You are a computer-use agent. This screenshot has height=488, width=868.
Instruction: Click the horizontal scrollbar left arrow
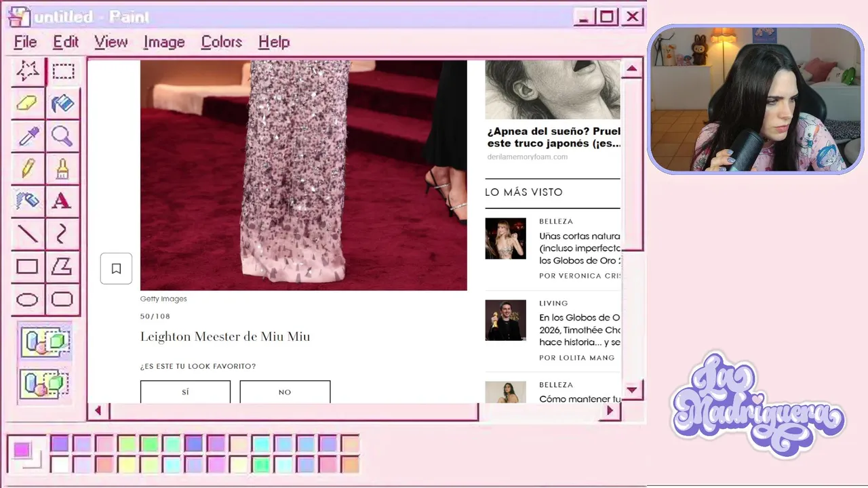click(x=98, y=411)
